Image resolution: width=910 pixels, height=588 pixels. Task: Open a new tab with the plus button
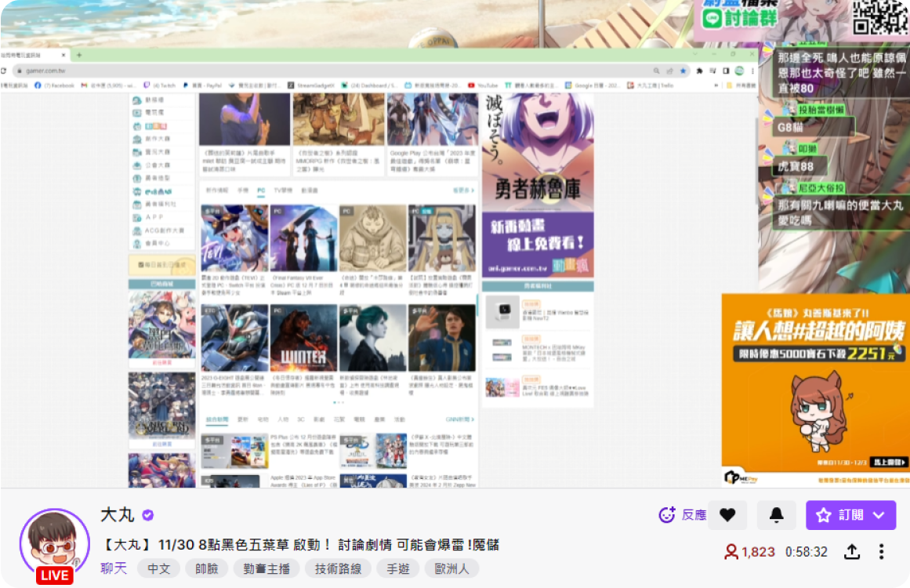79,55
